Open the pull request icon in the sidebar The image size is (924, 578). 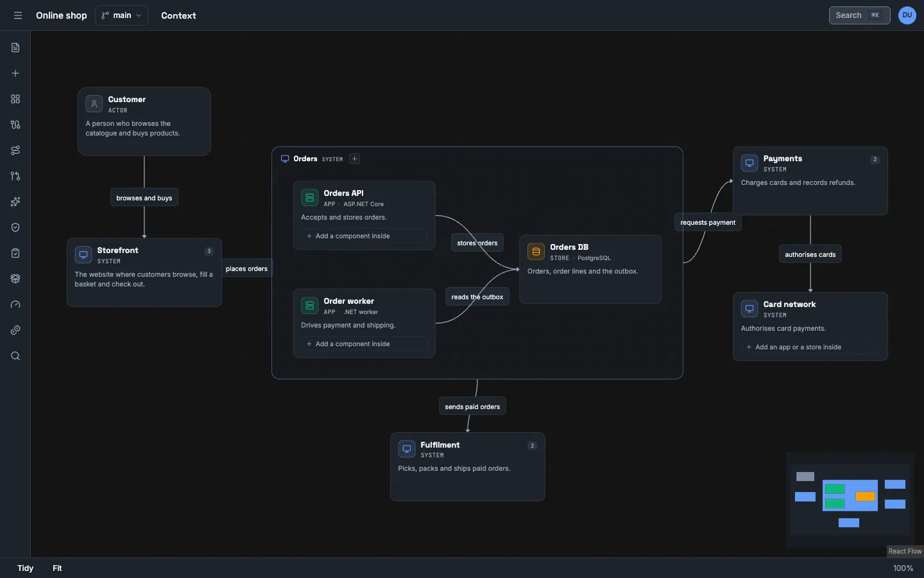(15, 176)
